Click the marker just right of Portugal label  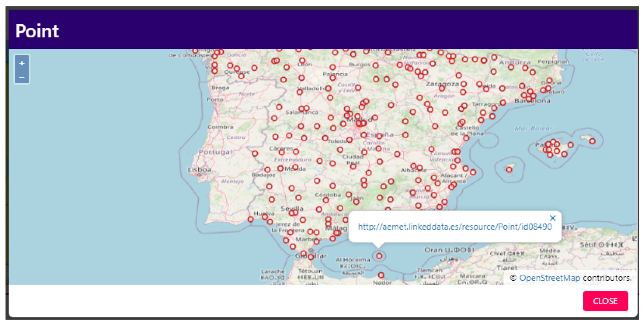(x=255, y=153)
